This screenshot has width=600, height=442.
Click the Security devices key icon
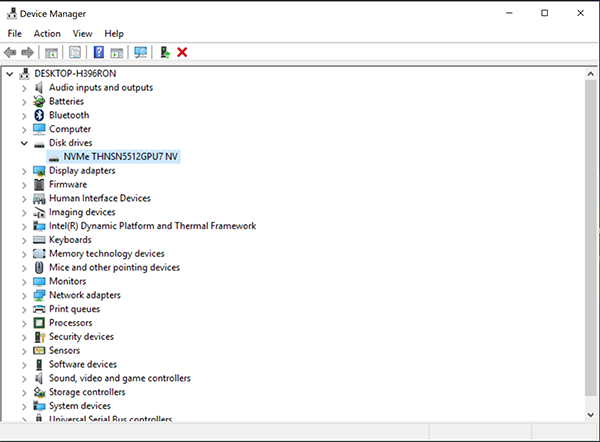coord(40,337)
